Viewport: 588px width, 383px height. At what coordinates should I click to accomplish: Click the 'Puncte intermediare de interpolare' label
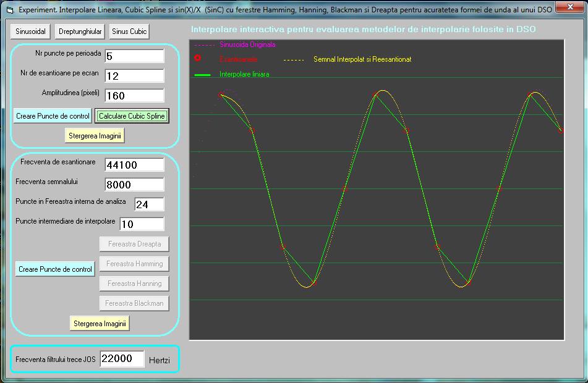tap(66, 221)
